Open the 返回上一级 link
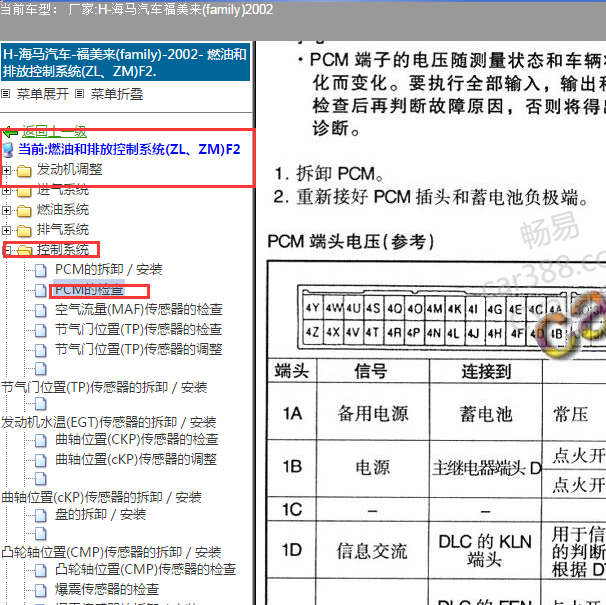 pyautogui.click(x=54, y=132)
